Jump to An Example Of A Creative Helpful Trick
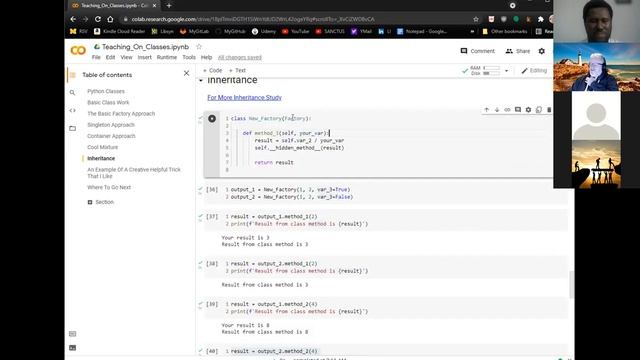Image resolution: width=640 pixels, height=360 pixels. (134, 173)
